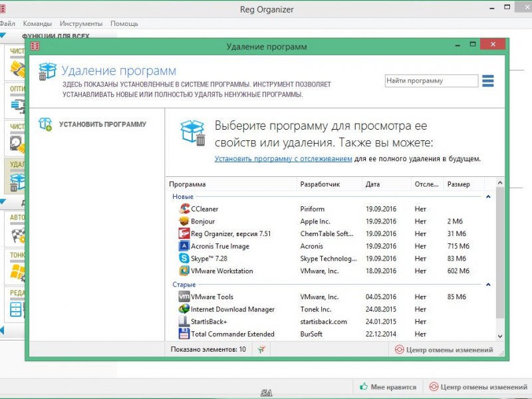Click the StartIsBack+ icon
This screenshot has height=399, width=532.
coord(184,321)
